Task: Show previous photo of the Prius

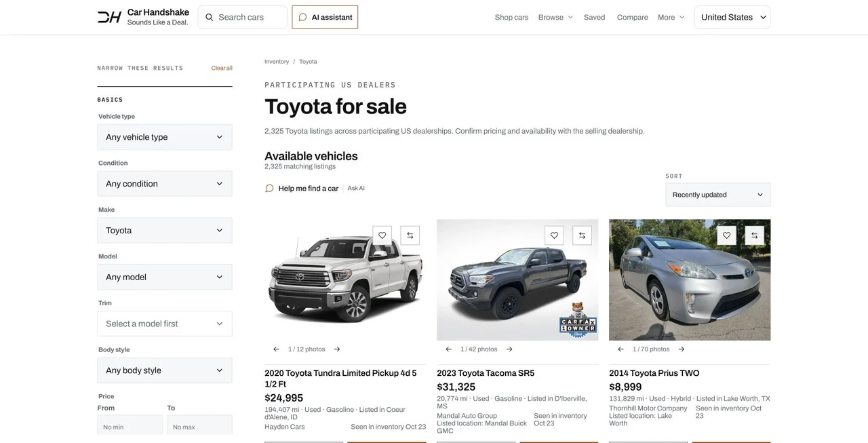Action: point(620,349)
